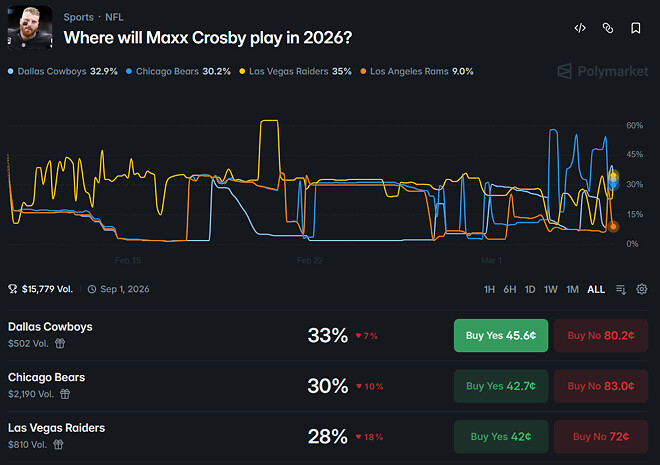Click the chart sort/filter lines icon
This screenshot has width=660, height=465.
pyautogui.click(x=621, y=289)
